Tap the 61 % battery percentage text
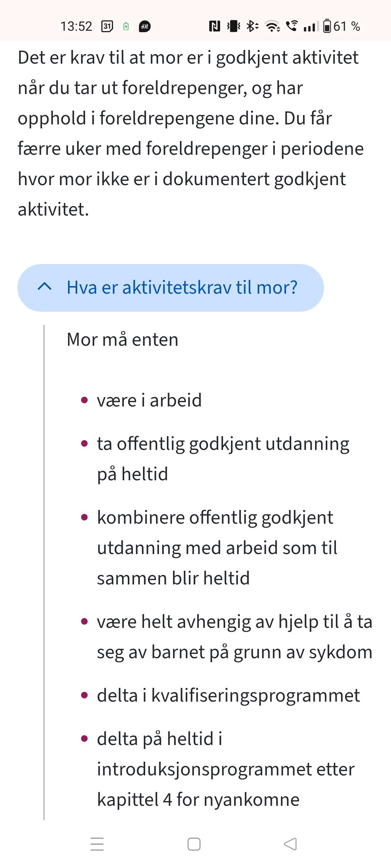Viewport: 391px width, 868px height. pyautogui.click(x=346, y=26)
